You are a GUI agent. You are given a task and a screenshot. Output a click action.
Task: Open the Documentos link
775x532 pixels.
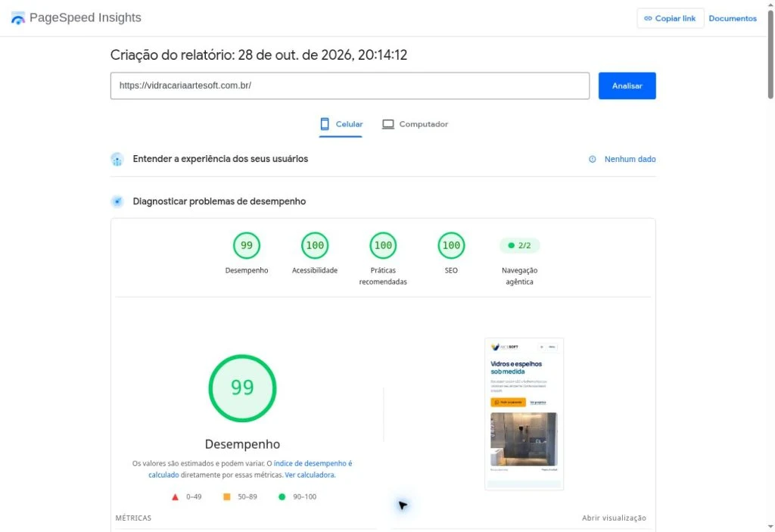[x=733, y=18]
